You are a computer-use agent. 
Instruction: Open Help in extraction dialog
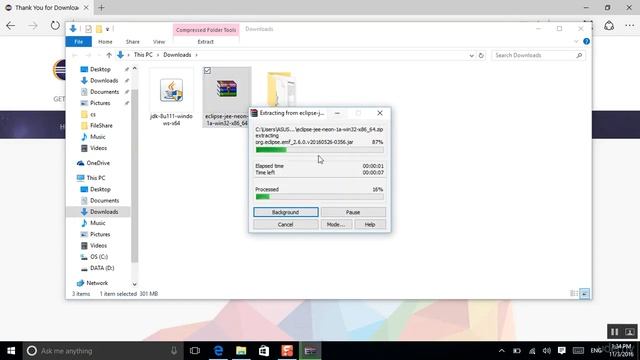tap(370, 224)
